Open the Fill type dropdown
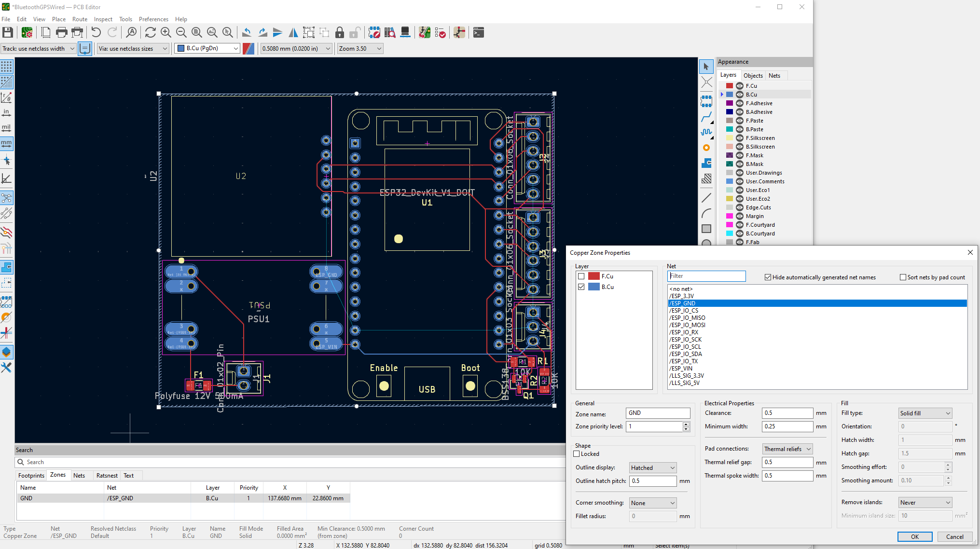The image size is (980, 549). point(925,413)
